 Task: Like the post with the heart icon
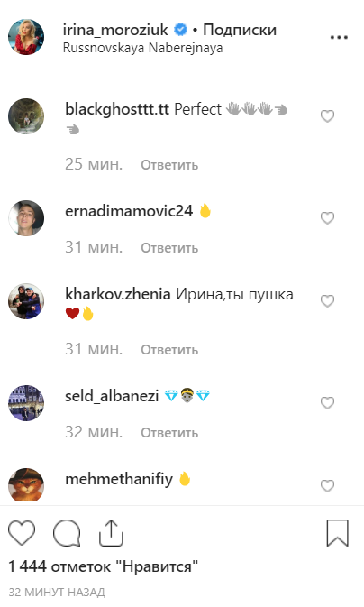(22, 533)
